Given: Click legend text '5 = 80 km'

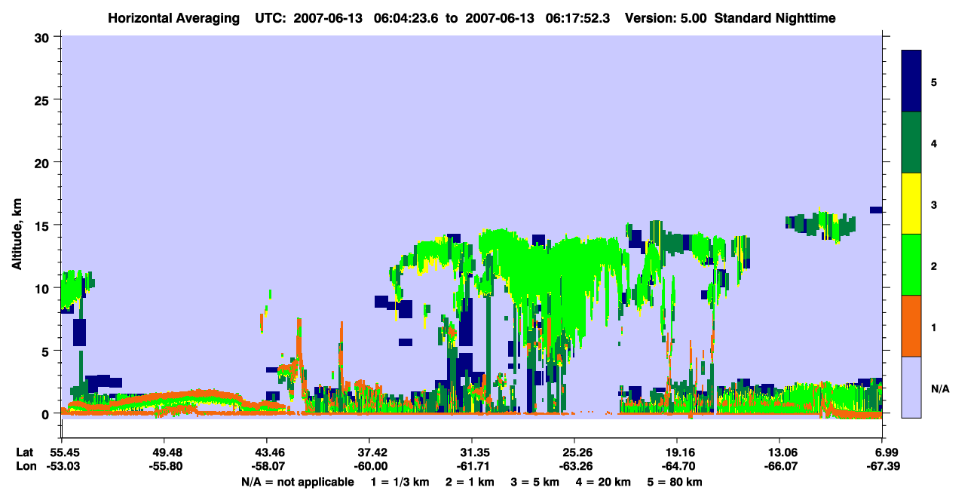Looking at the screenshot, I should (x=676, y=482).
